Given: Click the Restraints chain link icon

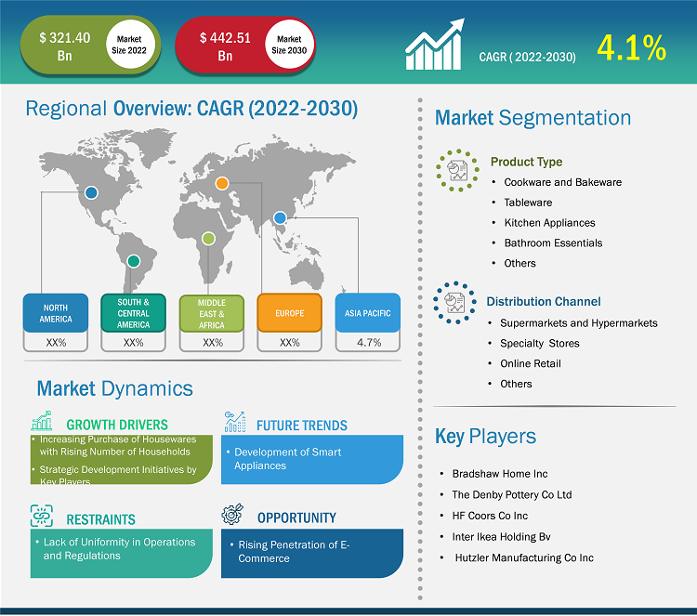Looking at the screenshot, I should [x=42, y=517].
